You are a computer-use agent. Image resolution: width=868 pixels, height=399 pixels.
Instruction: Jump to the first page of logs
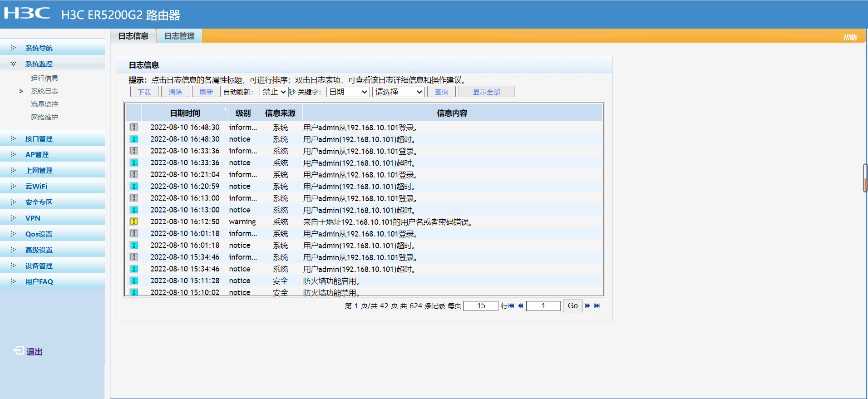click(512, 306)
